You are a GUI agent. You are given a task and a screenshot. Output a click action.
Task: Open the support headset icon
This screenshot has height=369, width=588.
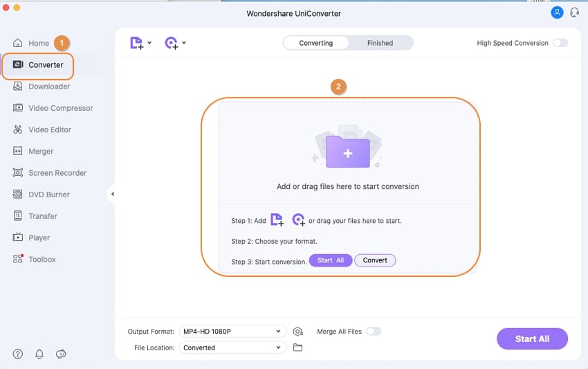(574, 12)
